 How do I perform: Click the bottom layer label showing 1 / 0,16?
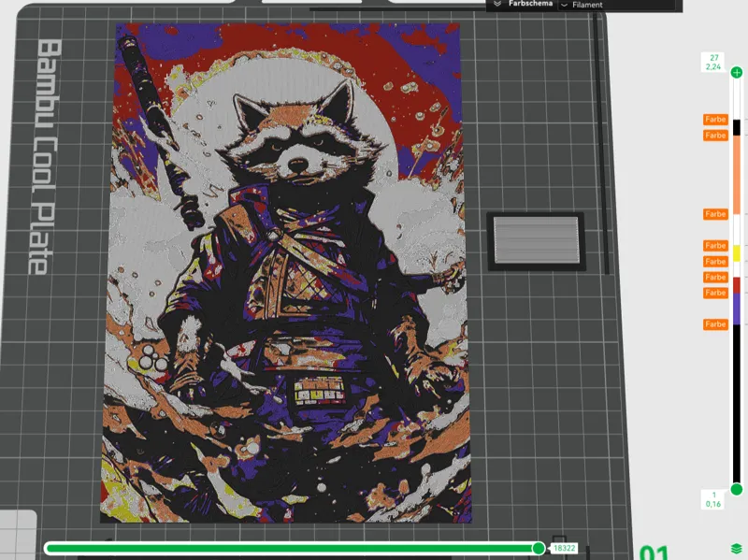coord(713,499)
